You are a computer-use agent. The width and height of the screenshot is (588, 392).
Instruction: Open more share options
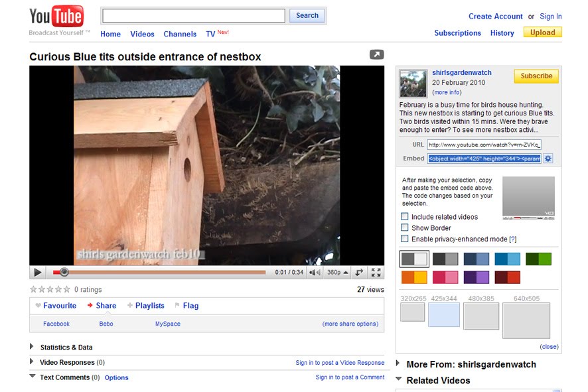(350, 324)
